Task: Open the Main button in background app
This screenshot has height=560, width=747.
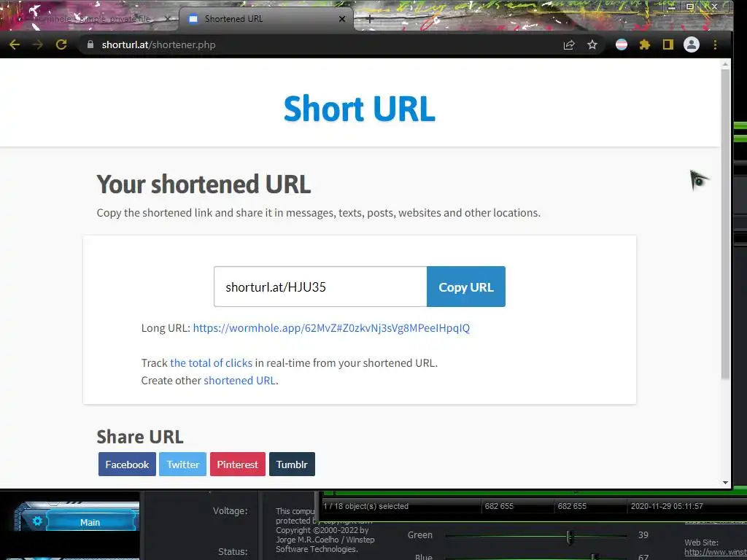Action: [90, 522]
